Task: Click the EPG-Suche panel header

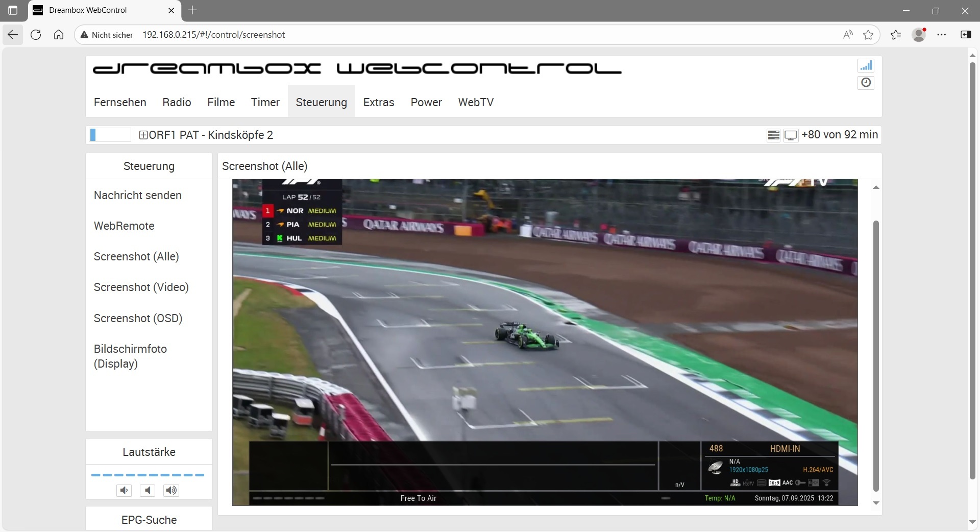Action: tap(149, 520)
